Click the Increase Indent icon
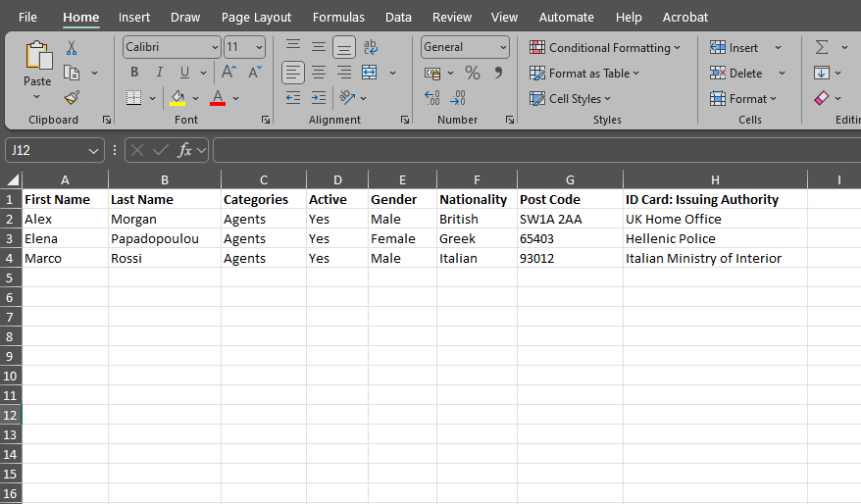Screen dimensions: 861x504 [x=318, y=98]
